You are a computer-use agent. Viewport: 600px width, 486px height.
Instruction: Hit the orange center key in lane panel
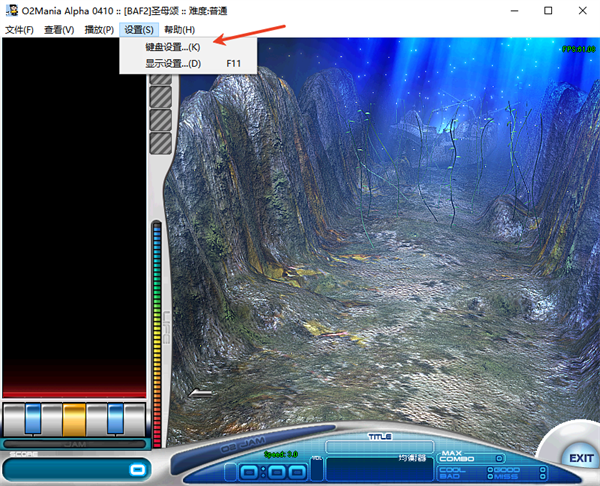point(74,419)
